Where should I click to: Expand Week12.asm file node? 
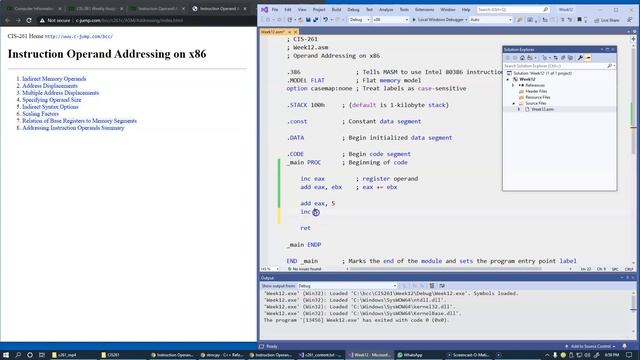519,109
